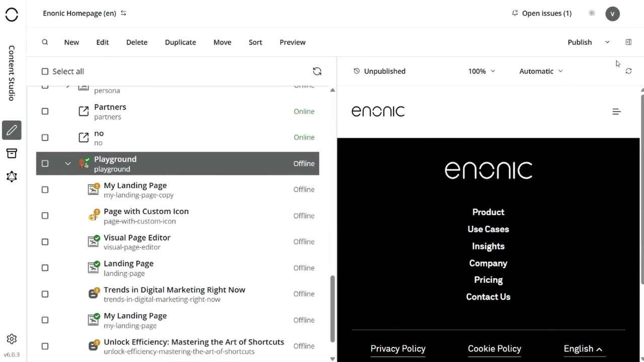Open the Content Studio pencil edit icon
This screenshot has height=362, width=644.
point(12,130)
